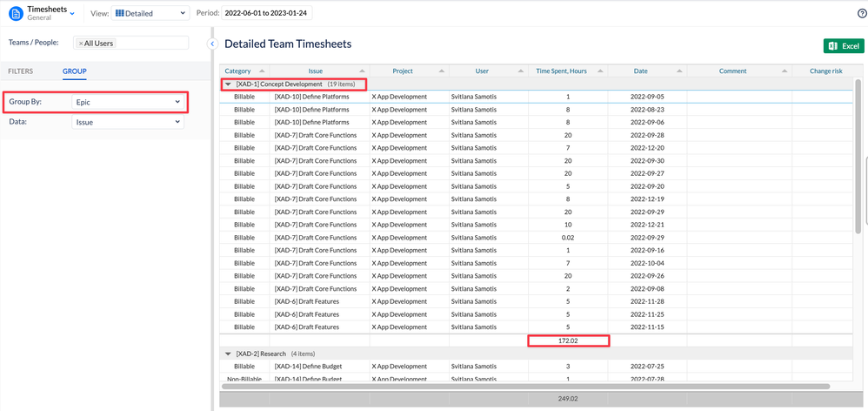This screenshot has width=868, height=411.
Task: Select the row dated 2022-09-05
Action: pyautogui.click(x=536, y=97)
